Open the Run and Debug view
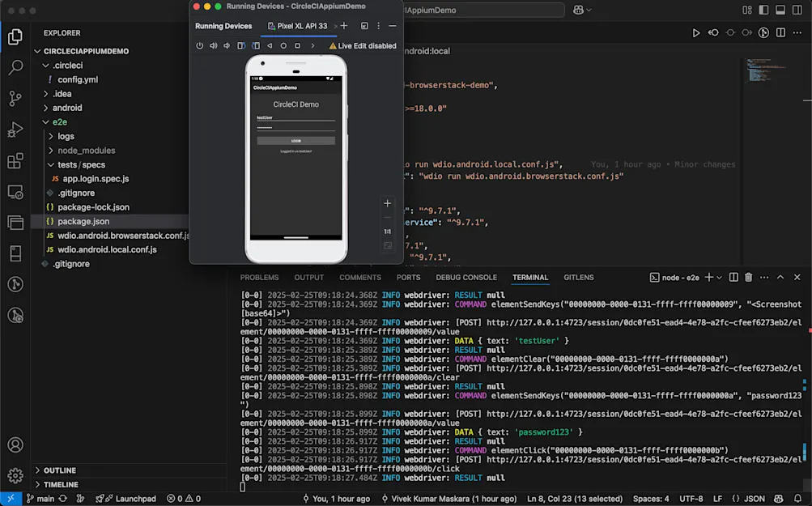Viewport: 812px width, 506px height. (15, 130)
